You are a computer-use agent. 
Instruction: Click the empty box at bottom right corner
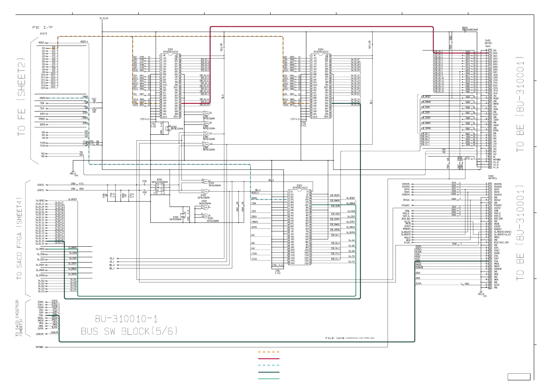tap(519, 377)
